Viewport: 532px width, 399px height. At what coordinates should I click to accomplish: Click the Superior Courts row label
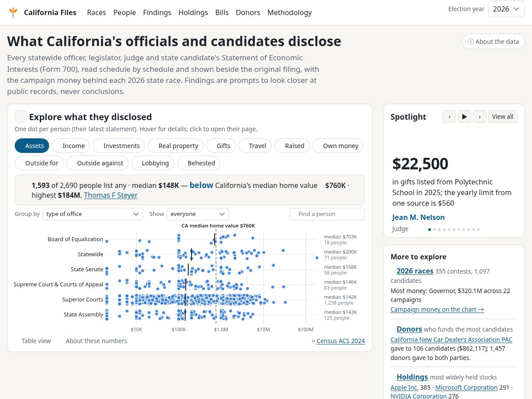(x=82, y=299)
